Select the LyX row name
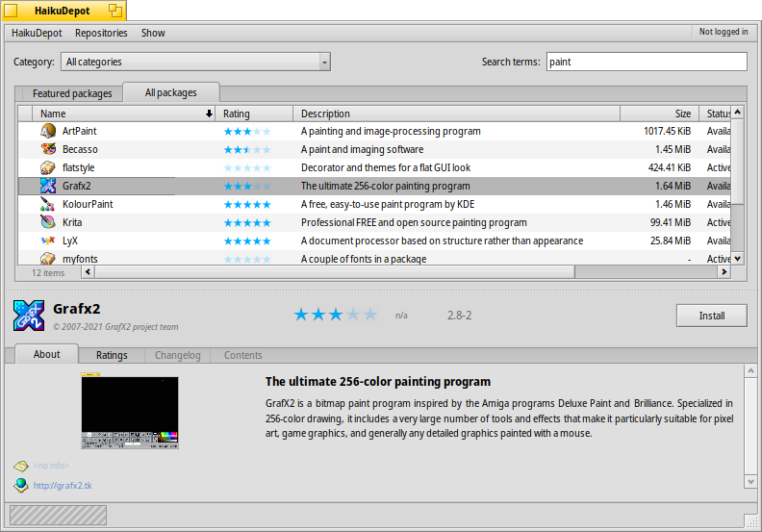 click(70, 241)
